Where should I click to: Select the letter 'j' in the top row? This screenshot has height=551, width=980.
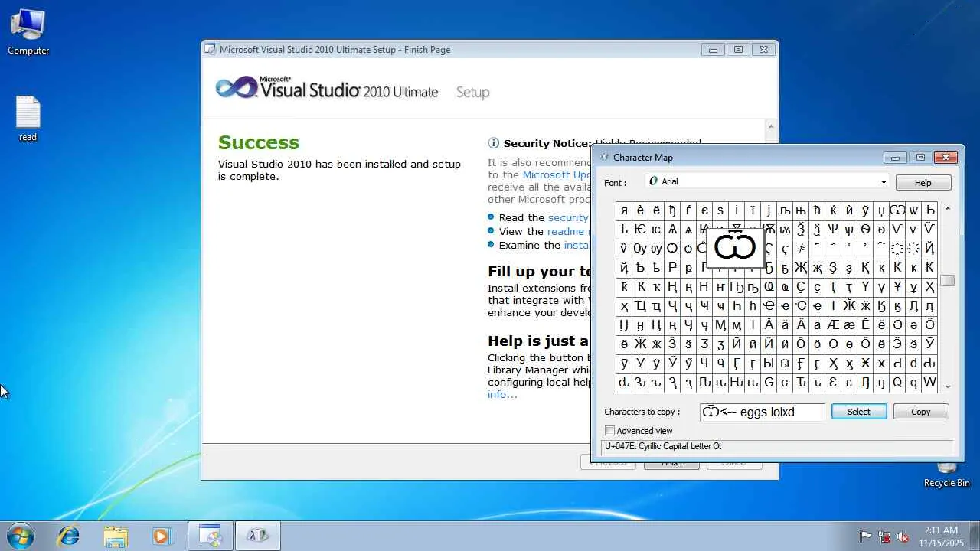tap(769, 210)
